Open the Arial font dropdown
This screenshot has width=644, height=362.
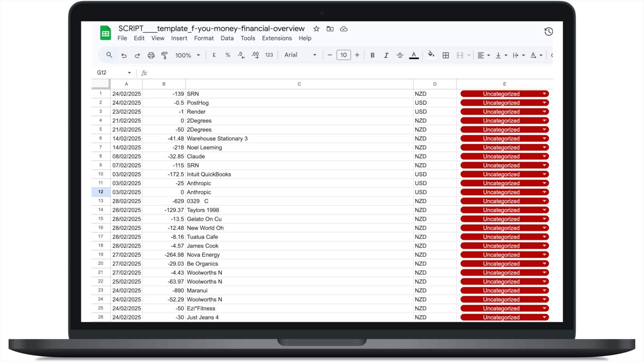pyautogui.click(x=300, y=55)
